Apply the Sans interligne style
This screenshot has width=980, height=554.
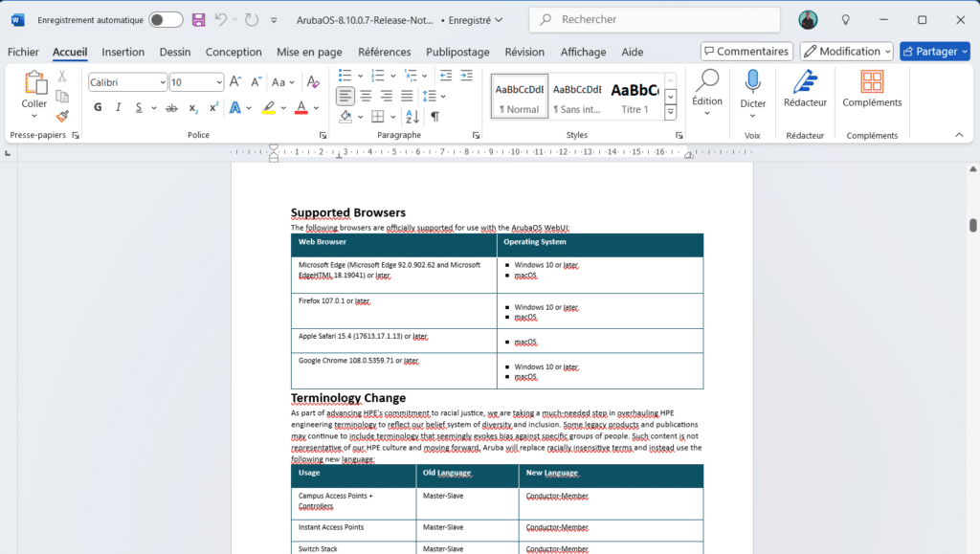[x=577, y=96]
